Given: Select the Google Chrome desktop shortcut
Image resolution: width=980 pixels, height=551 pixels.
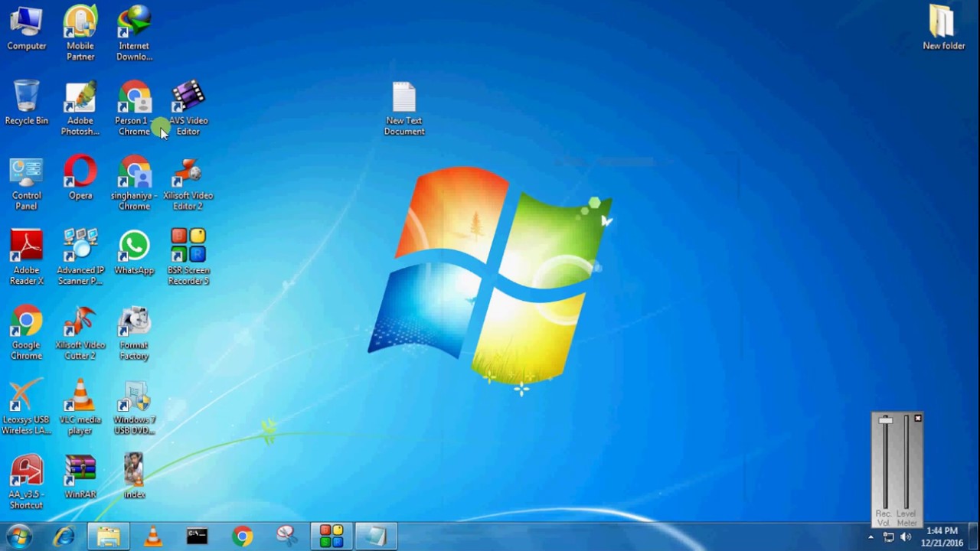Looking at the screenshot, I should tap(26, 333).
